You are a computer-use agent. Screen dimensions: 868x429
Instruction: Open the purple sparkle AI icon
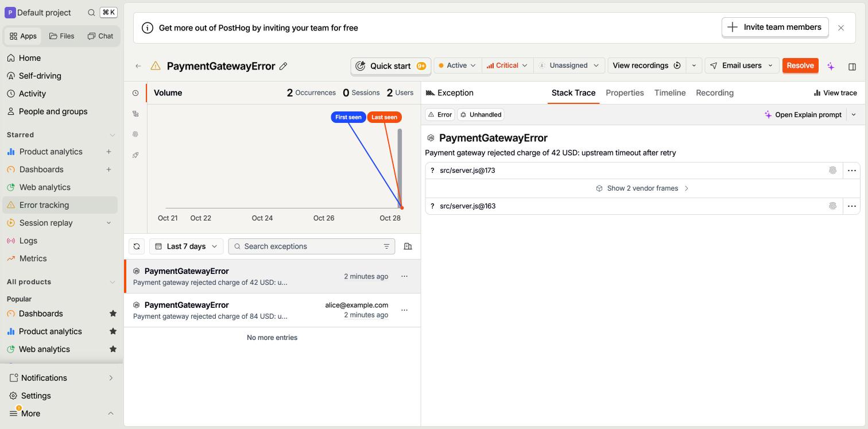click(x=831, y=66)
